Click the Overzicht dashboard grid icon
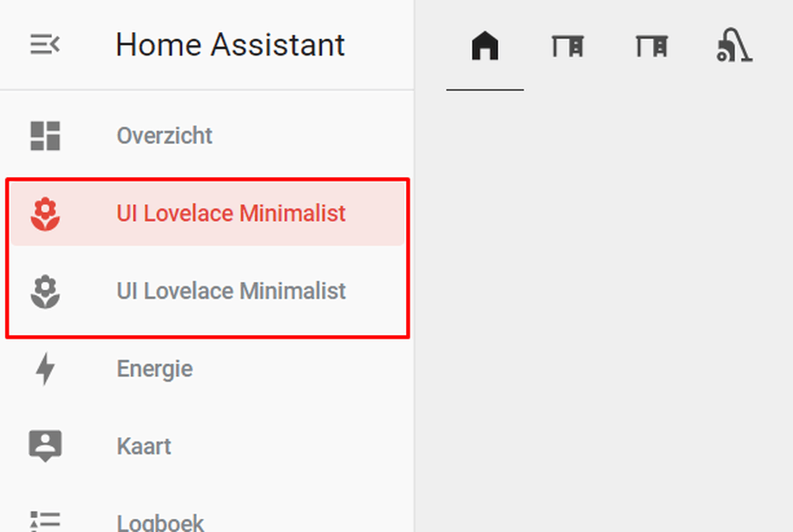Image resolution: width=793 pixels, height=532 pixels. (45, 135)
